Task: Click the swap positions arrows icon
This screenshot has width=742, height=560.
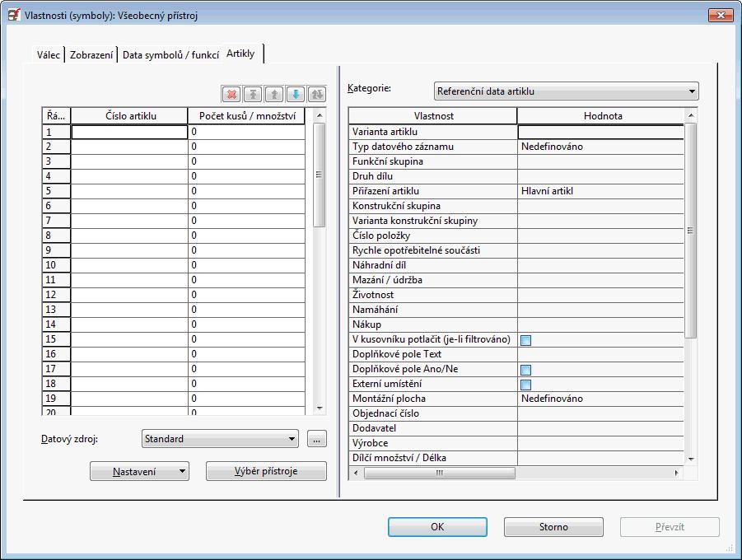Action: click(x=316, y=94)
